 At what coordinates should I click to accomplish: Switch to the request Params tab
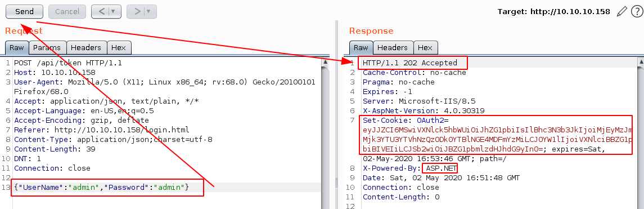(x=47, y=47)
